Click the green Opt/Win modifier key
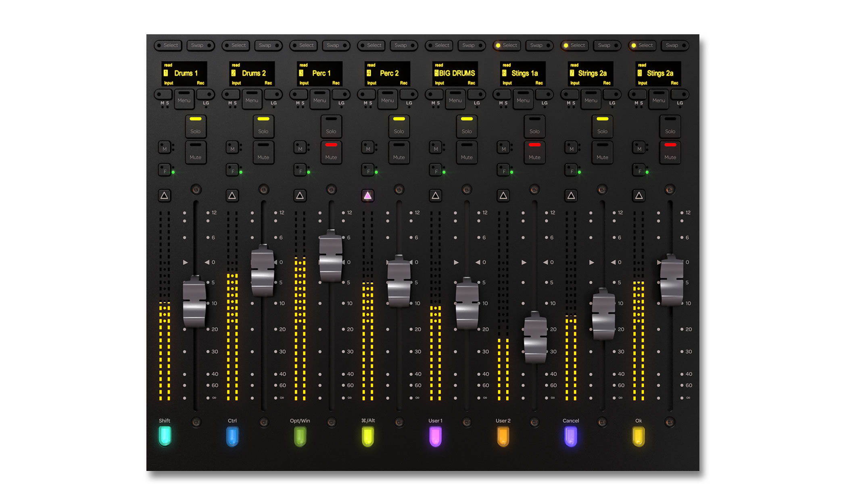 (300, 436)
